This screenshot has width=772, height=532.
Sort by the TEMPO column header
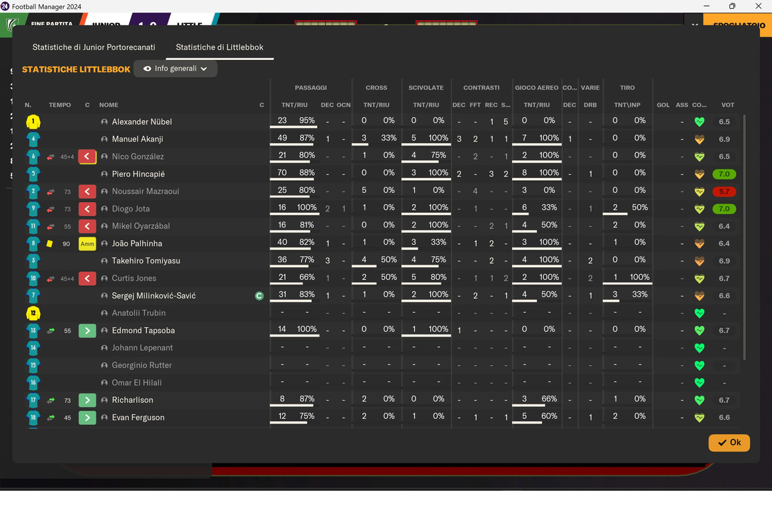click(x=60, y=105)
